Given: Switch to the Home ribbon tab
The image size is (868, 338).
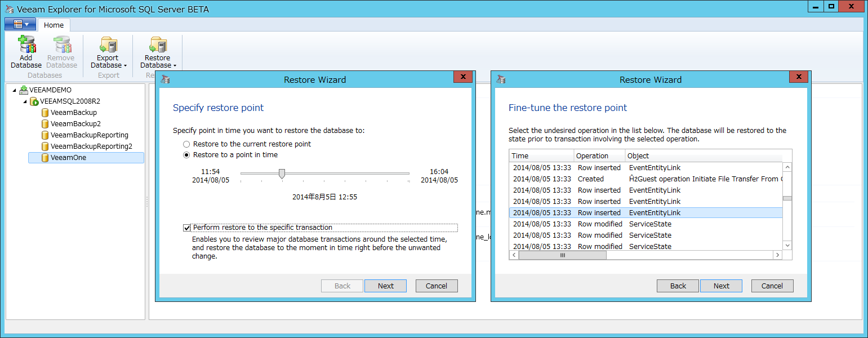Looking at the screenshot, I should click(x=54, y=25).
